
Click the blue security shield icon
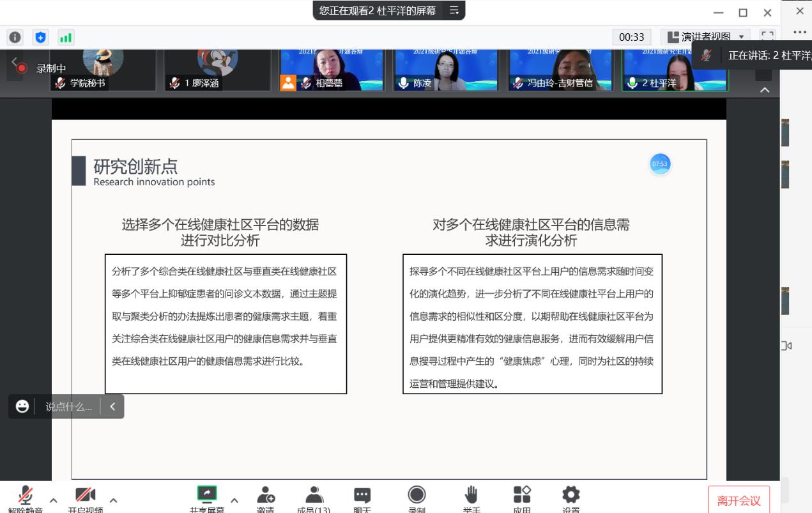click(40, 38)
